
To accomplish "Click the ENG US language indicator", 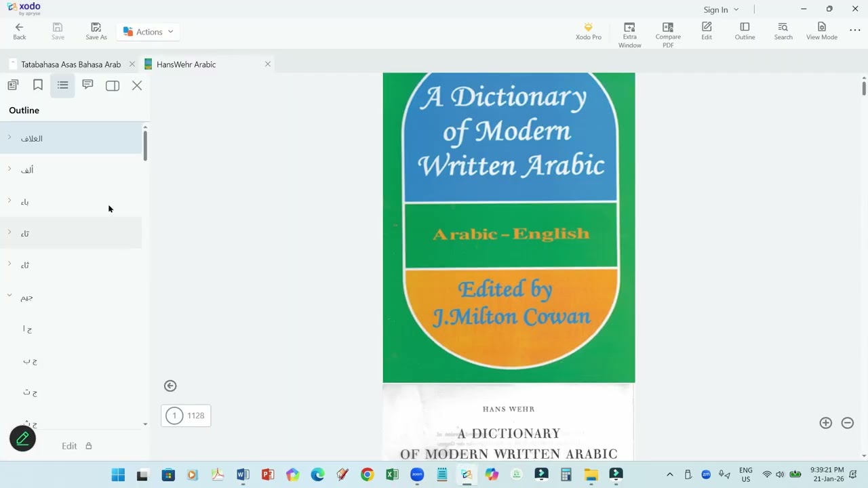I will tap(746, 474).
